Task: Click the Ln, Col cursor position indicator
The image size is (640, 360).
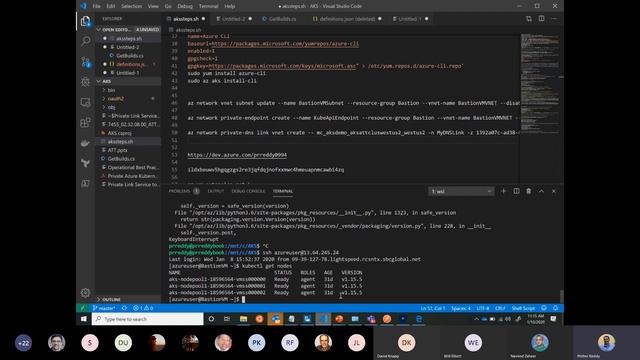Action: pos(433,308)
